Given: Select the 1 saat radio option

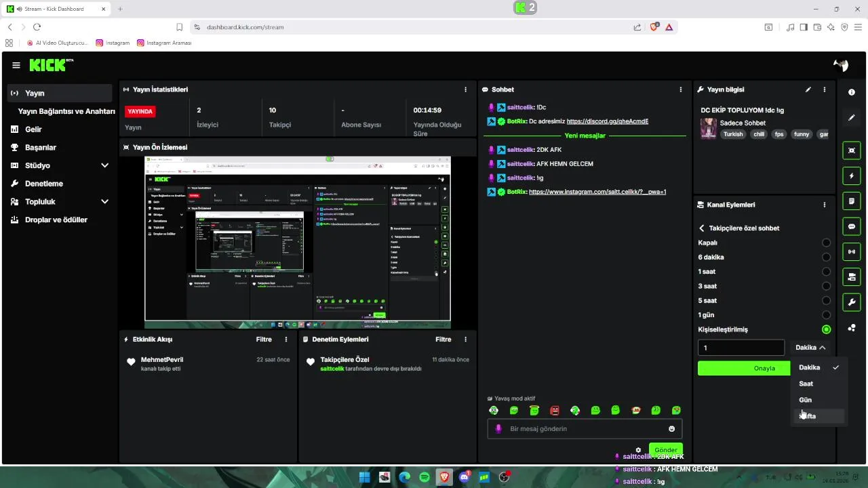Looking at the screenshot, I should click(x=826, y=272).
